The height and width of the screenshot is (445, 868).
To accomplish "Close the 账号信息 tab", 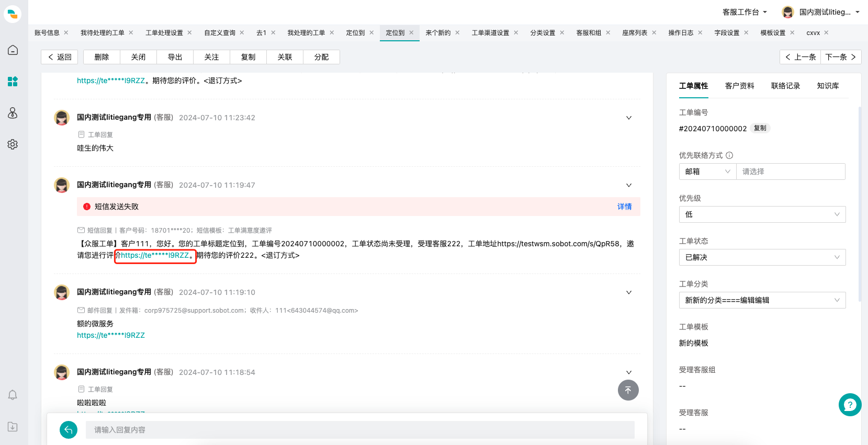I will [66, 32].
